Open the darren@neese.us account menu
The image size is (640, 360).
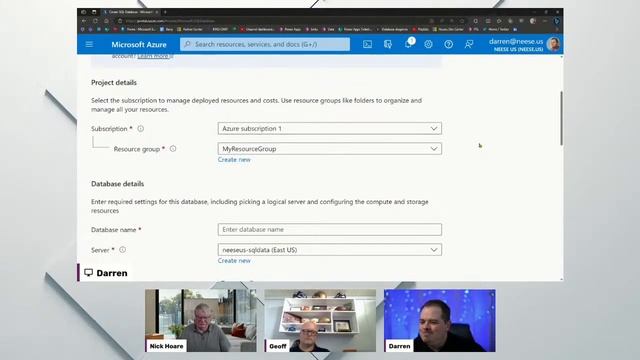[x=516, y=44]
